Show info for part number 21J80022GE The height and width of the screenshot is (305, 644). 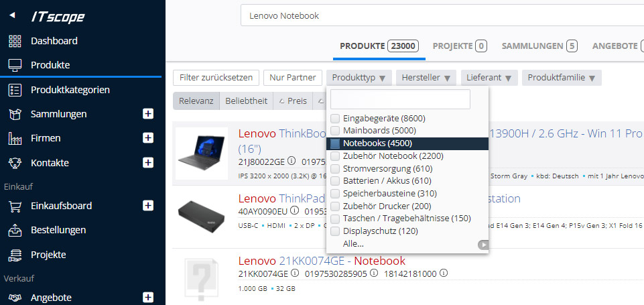point(292,161)
